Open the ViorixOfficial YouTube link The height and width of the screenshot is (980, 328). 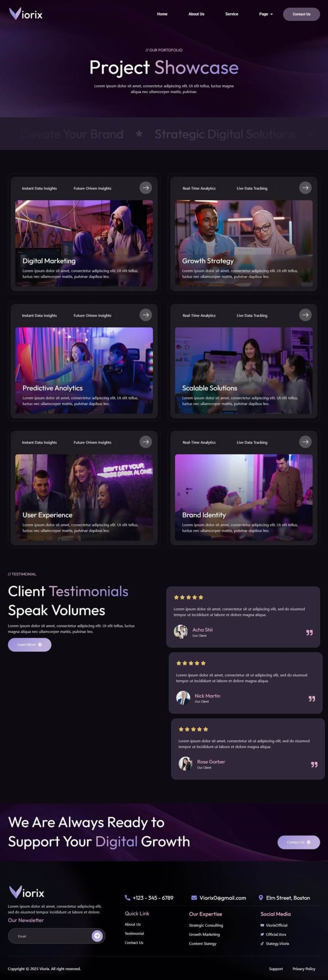tap(276, 925)
